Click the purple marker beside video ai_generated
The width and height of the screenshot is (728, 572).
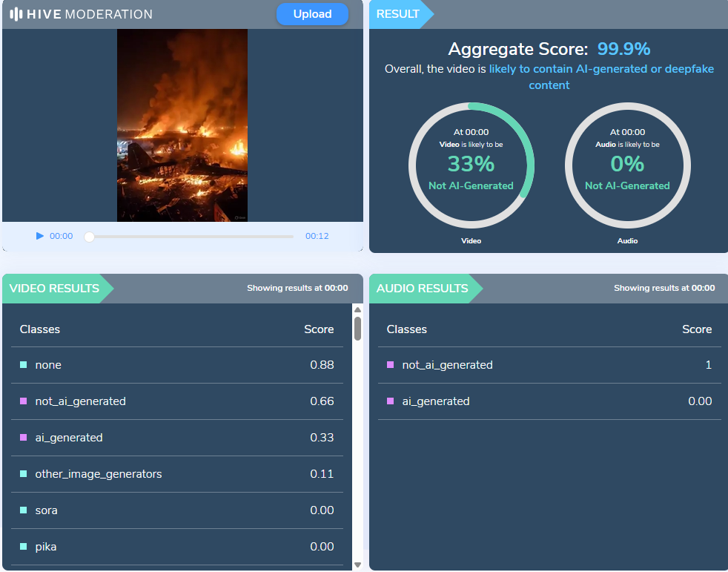(23, 438)
